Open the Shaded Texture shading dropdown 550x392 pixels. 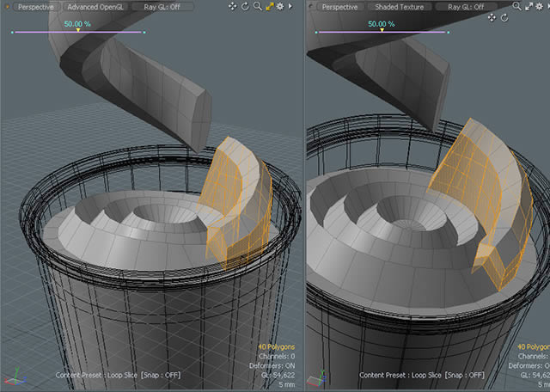pyautogui.click(x=399, y=7)
